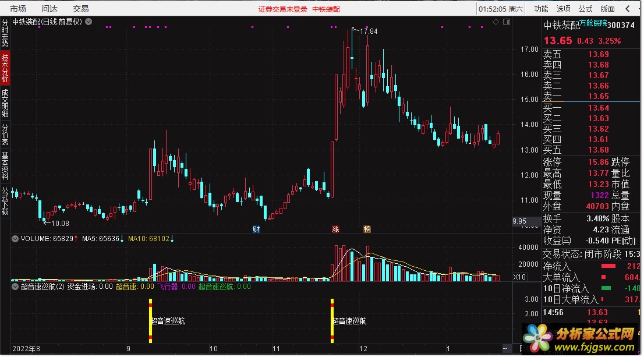Click the 9.95 price axis marker
The image size is (644, 357).
pyautogui.click(x=519, y=221)
